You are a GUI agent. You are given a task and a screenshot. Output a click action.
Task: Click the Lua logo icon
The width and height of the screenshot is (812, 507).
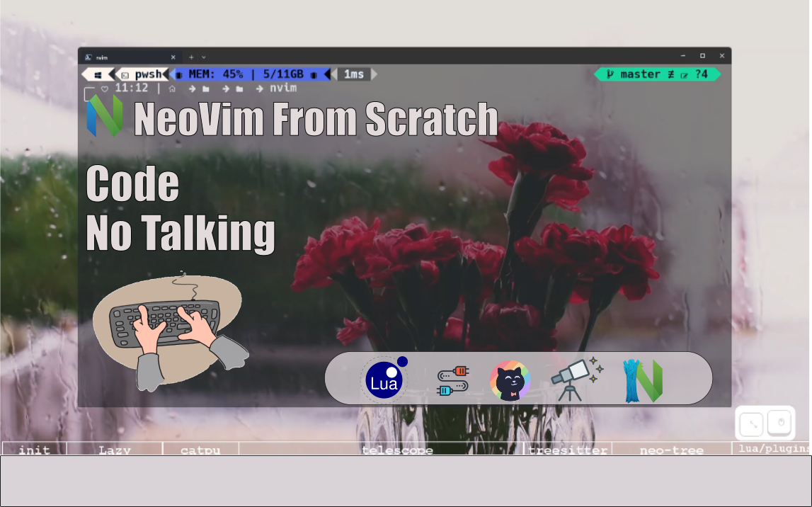click(x=384, y=379)
